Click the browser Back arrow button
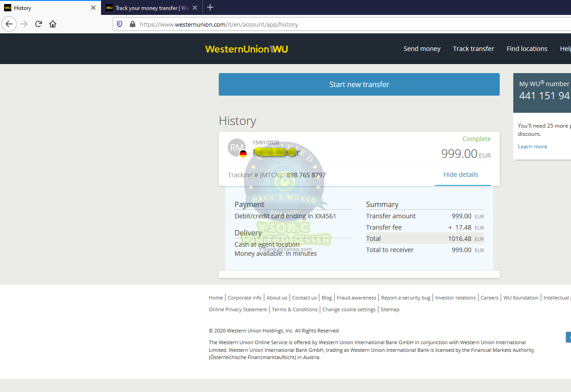Viewport: 571px width, 392px height. [x=9, y=24]
